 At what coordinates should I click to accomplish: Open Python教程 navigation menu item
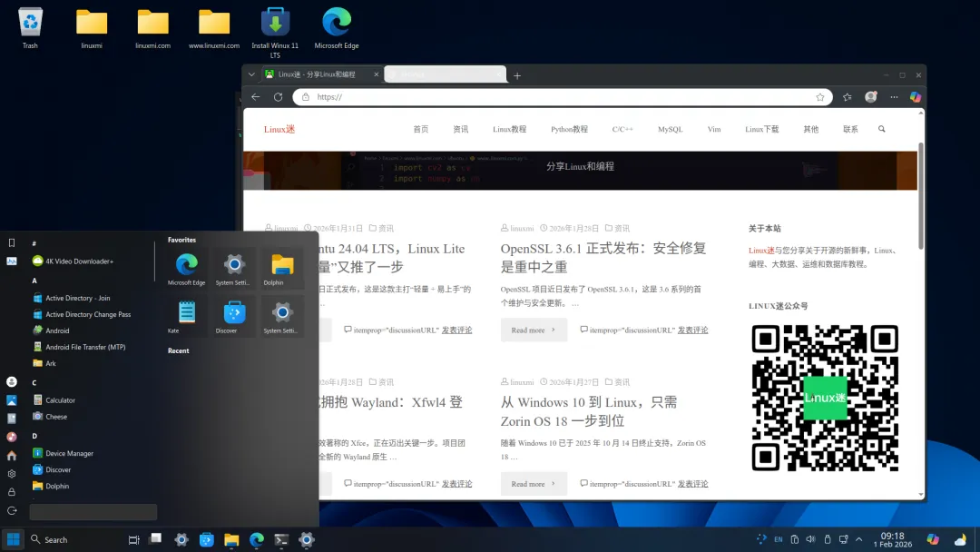point(569,130)
